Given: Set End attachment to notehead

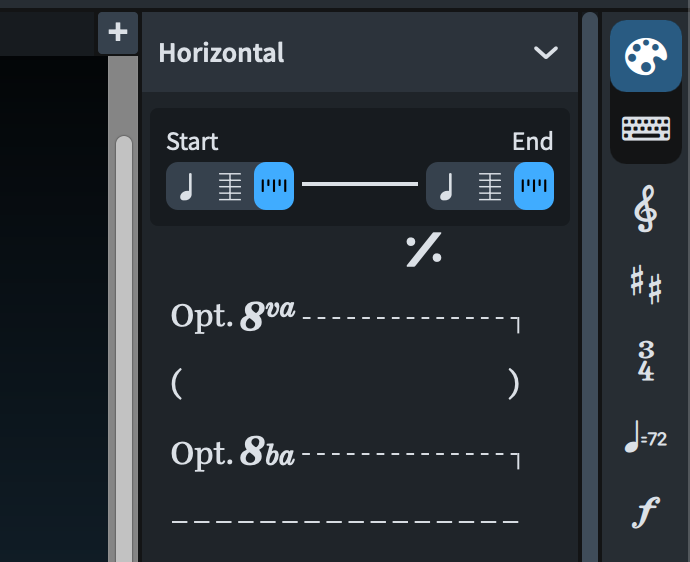Looking at the screenshot, I should (446, 187).
